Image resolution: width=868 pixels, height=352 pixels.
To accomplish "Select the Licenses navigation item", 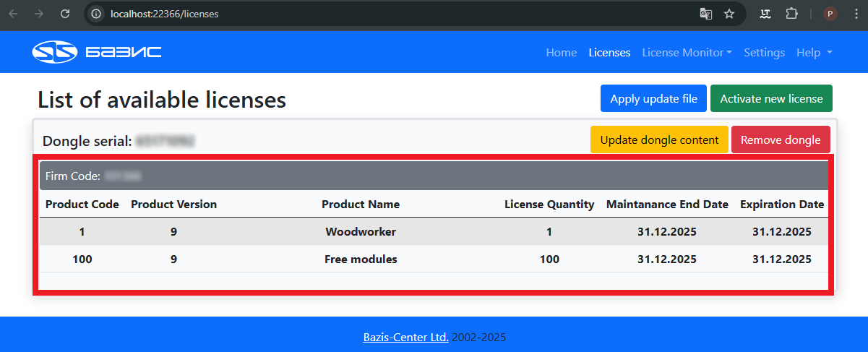I will tap(609, 53).
